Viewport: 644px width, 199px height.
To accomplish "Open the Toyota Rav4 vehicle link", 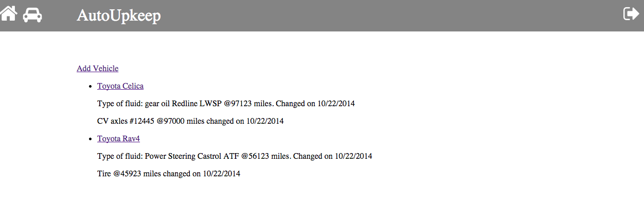I will [119, 139].
